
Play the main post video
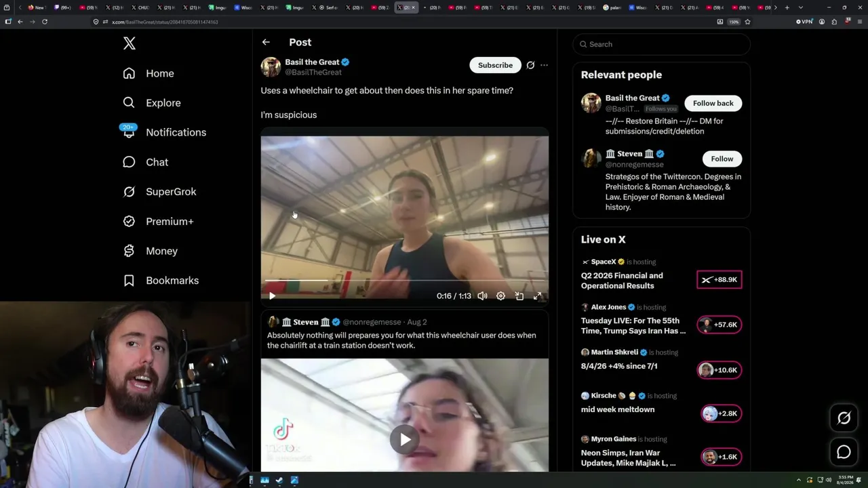(x=272, y=296)
